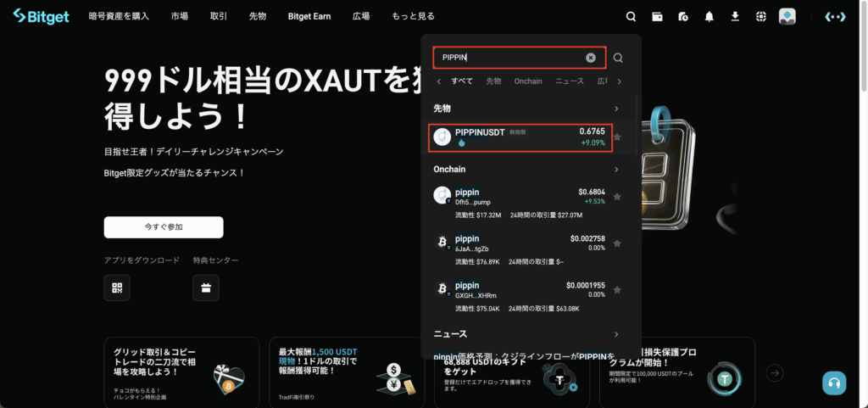This screenshot has width=868, height=408.
Task: Click the download icon in header
Action: [735, 16]
